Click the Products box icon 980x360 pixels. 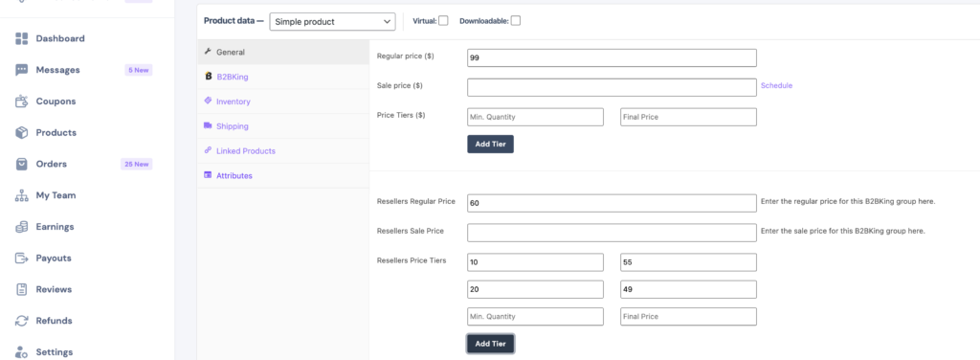coord(22,132)
